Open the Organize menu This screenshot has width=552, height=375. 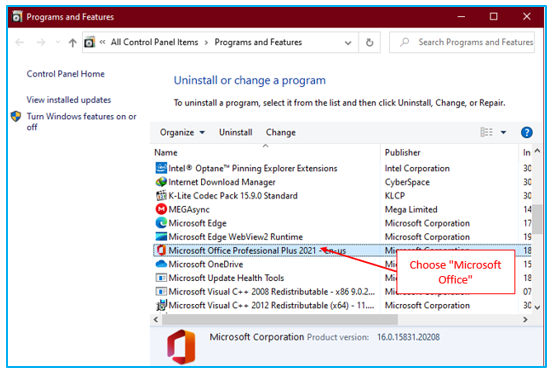pos(182,132)
